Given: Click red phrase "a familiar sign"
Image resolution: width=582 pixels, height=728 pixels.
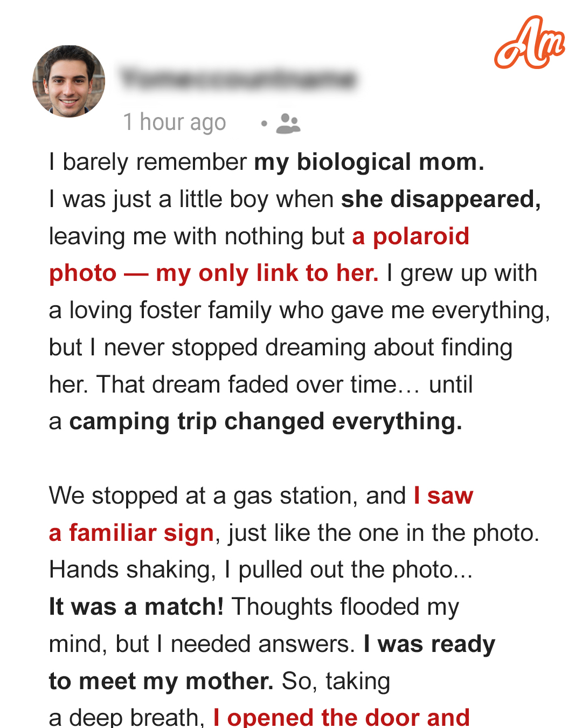Looking at the screenshot, I should point(131,533).
